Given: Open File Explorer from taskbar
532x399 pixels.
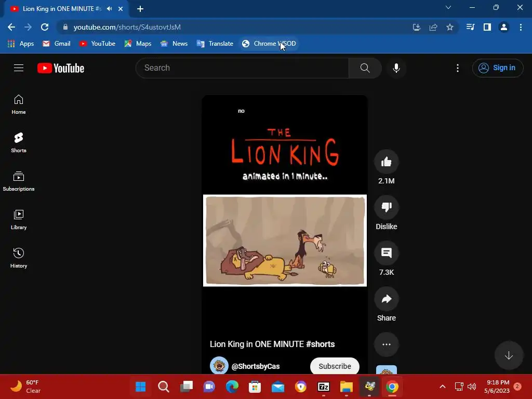Looking at the screenshot, I should click(x=347, y=387).
